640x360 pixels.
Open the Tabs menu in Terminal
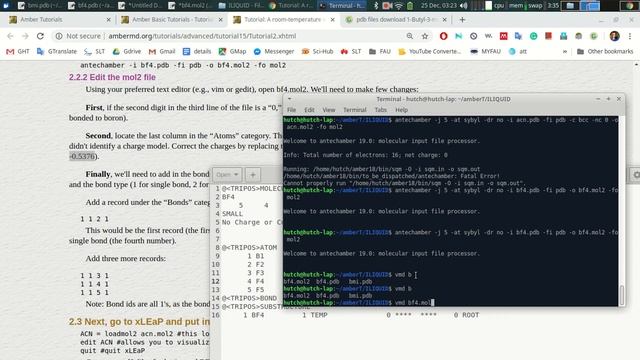[380, 110]
